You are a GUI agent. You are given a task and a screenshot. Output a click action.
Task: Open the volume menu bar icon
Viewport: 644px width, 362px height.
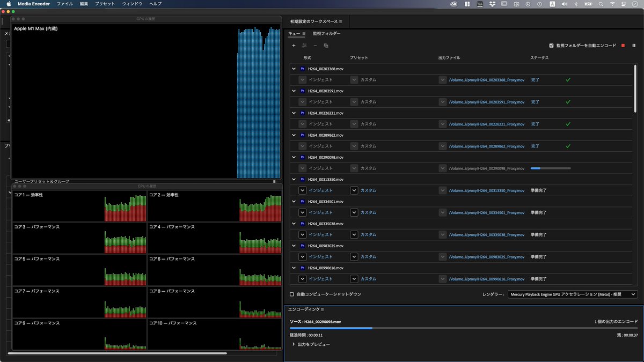click(x=564, y=4)
